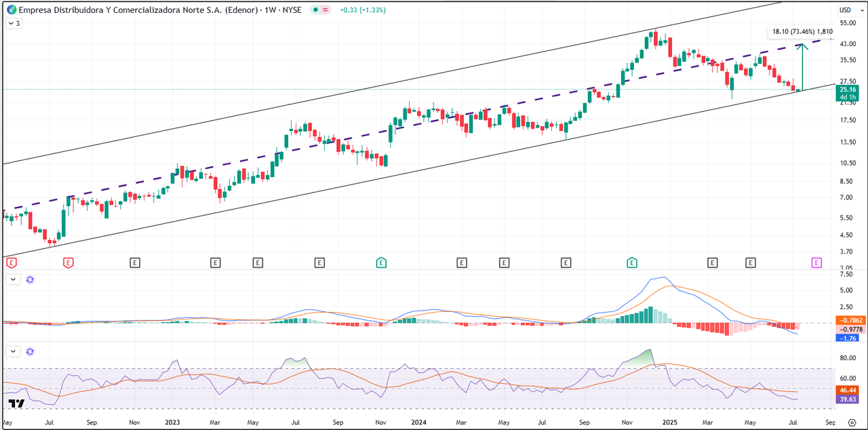
Task: Select the grey earnings marker near May 2025
Action: [x=751, y=262]
